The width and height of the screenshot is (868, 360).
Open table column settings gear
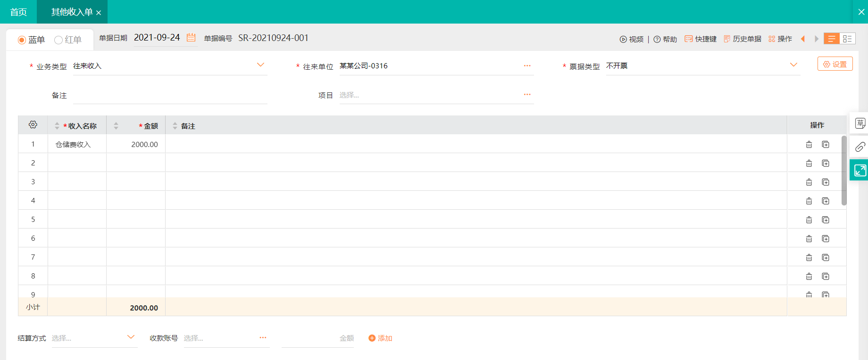(x=33, y=125)
